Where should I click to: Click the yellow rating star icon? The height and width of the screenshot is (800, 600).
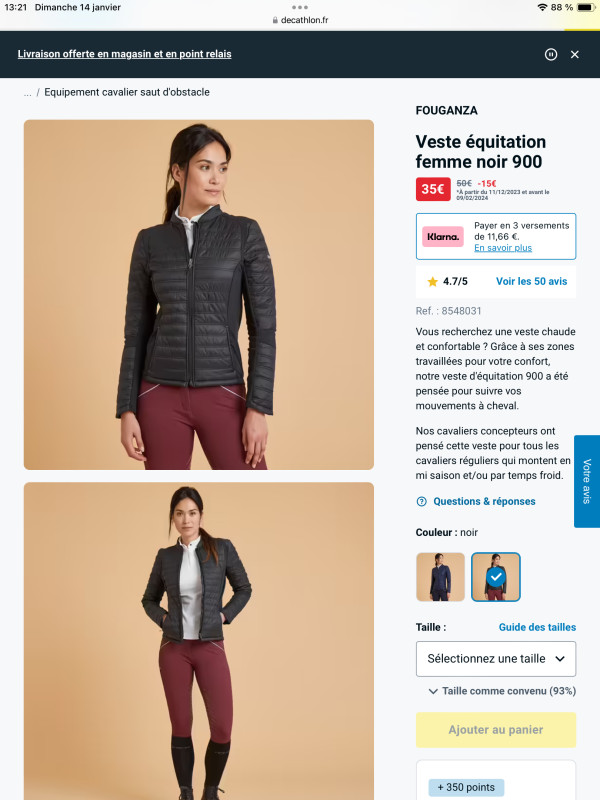pyautogui.click(x=432, y=281)
